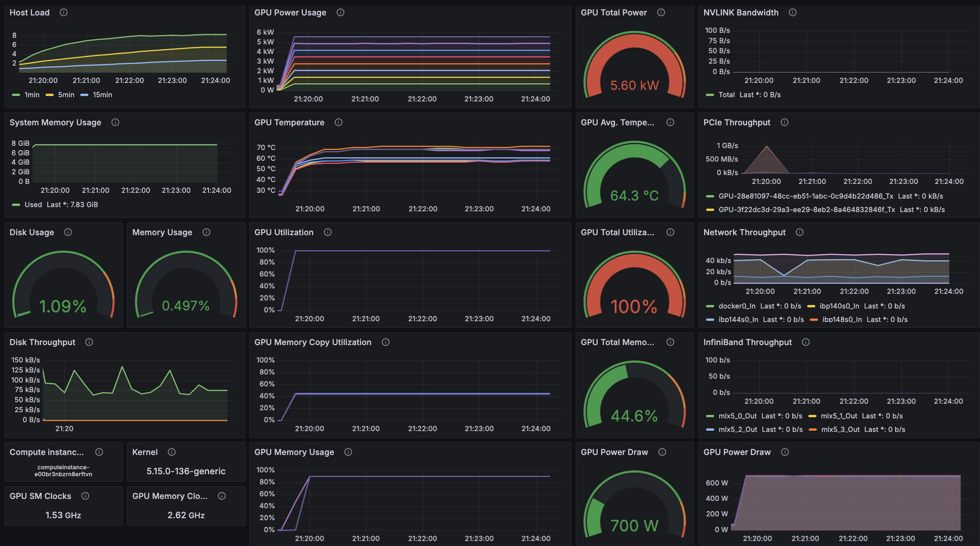
Task: Click the Disk Throughput info icon
Action: [x=89, y=342]
